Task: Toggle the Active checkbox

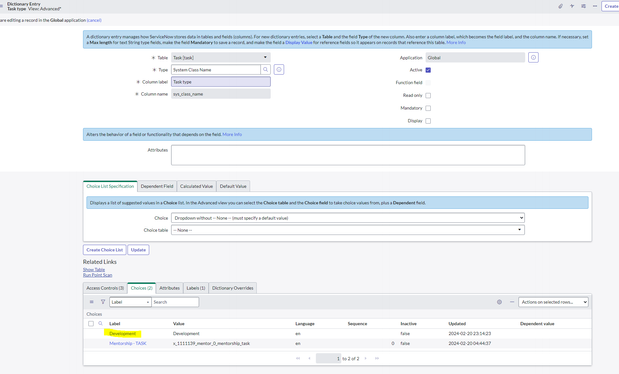Action: pyautogui.click(x=428, y=70)
